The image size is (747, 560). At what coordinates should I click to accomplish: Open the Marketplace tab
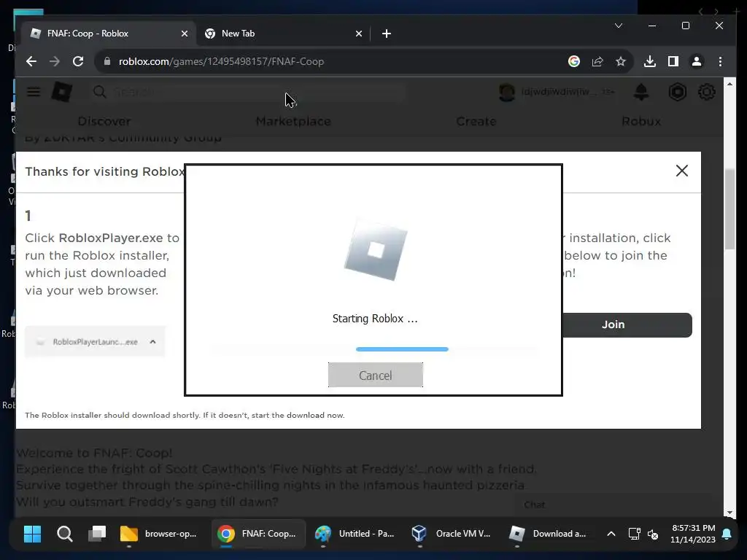pyautogui.click(x=293, y=122)
